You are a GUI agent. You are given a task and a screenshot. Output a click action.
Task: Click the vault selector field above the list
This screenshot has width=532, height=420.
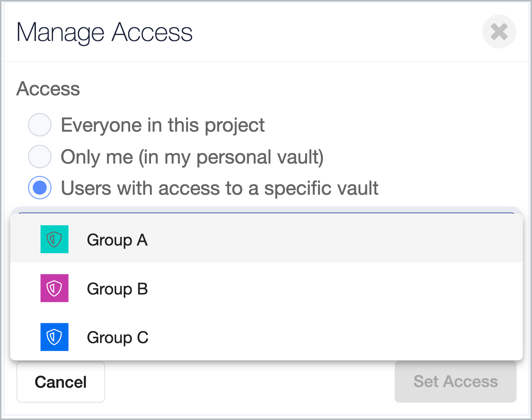[267, 211]
